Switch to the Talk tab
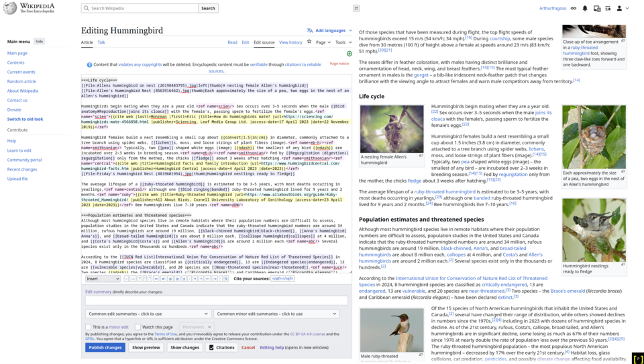644x364 pixels. (101, 42)
